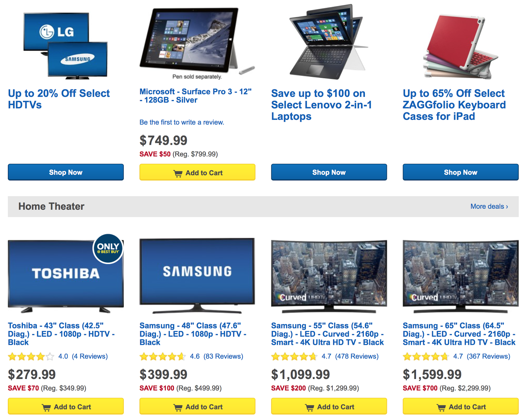This screenshot has height=420, width=525.
Task: Add Samsung 55" curved TV to cart
Action: pyautogui.click(x=329, y=407)
